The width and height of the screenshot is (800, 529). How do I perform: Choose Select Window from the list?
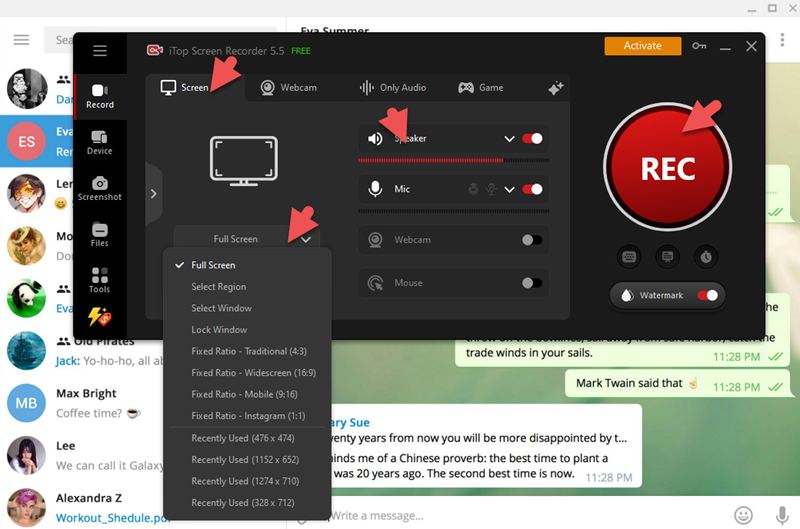click(247, 308)
